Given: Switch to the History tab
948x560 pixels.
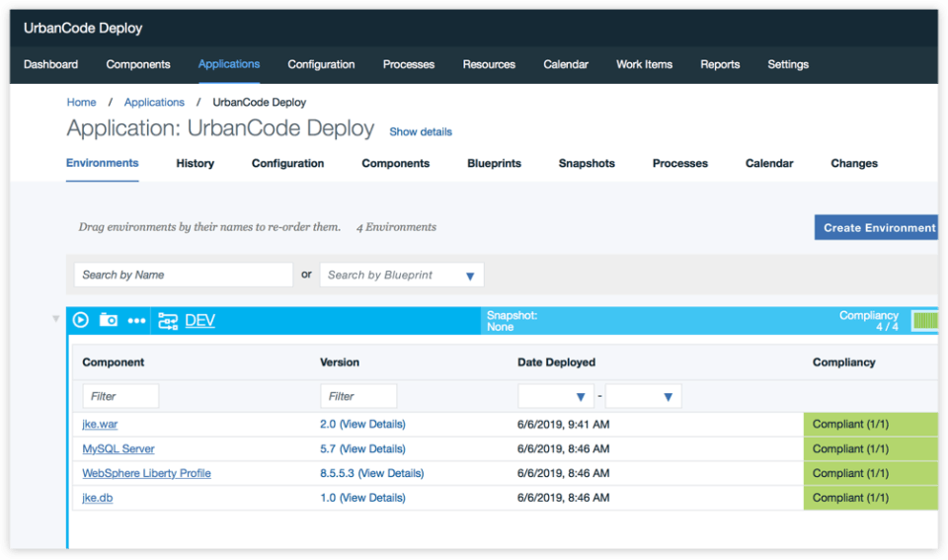Looking at the screenshot, I should [196, 163].
